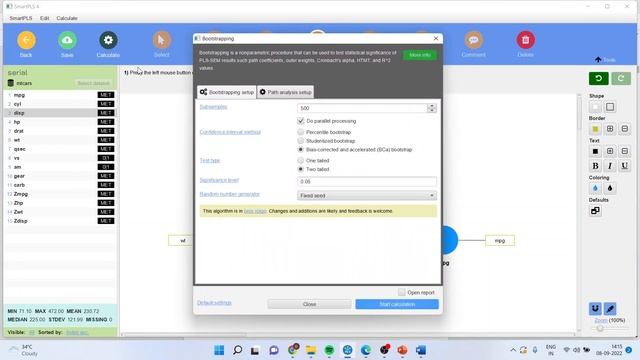The image size is (640, 360).
Task: Select Bias-corrected and accelerated bootstrap option
Action: click(301, 149)
